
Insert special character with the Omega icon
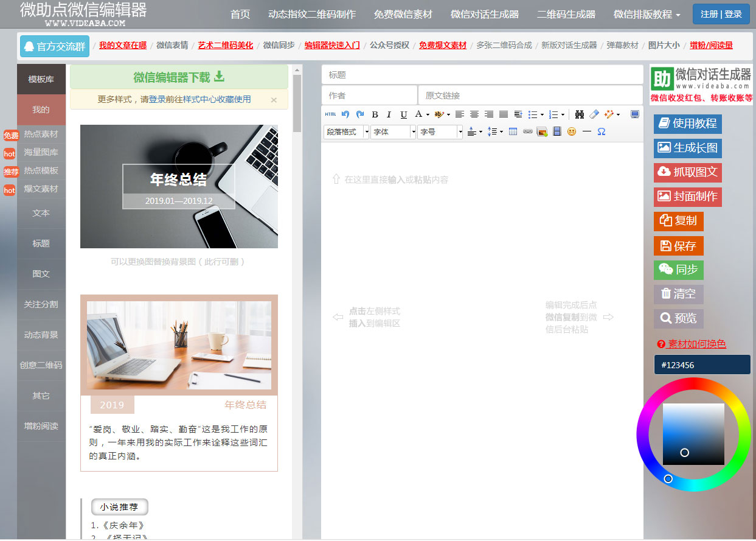click(x=602, y=131)
